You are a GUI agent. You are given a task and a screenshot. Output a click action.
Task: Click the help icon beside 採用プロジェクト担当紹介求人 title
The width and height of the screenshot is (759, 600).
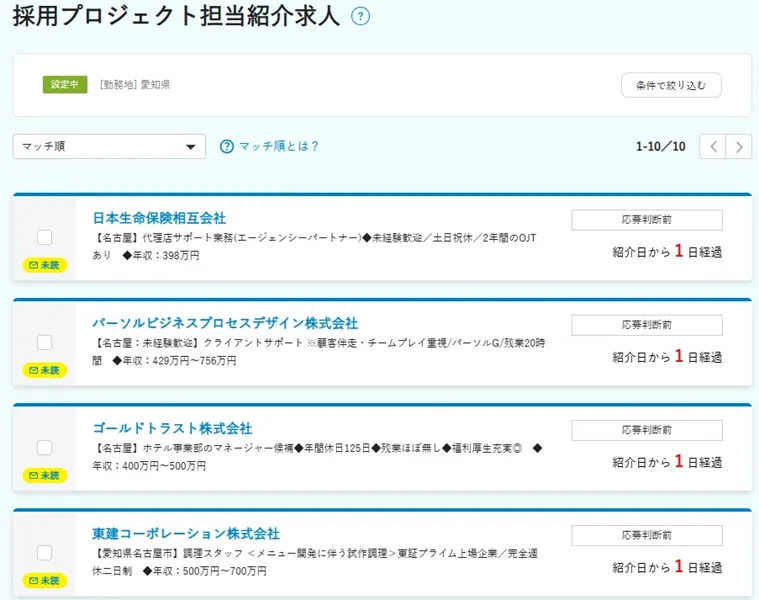click(x=361, y=16)
